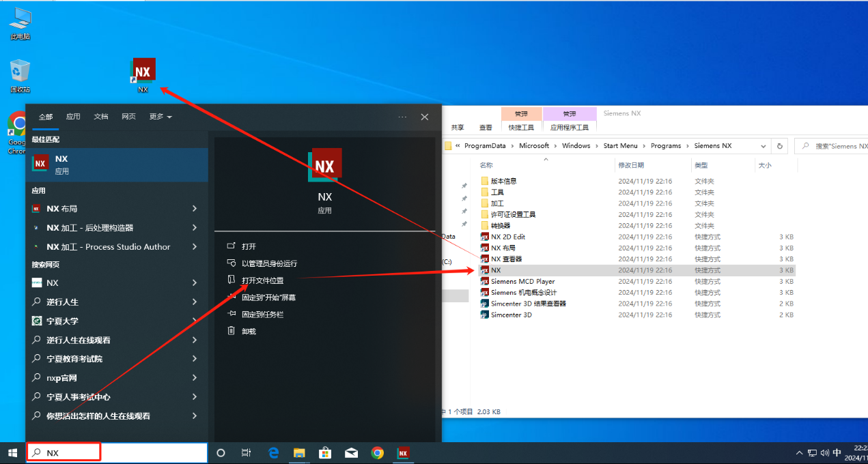The image size is (868, 464).
Task: Expand chevron beside 逆行人生 web suggestion
Action: [x=195, y=302]
